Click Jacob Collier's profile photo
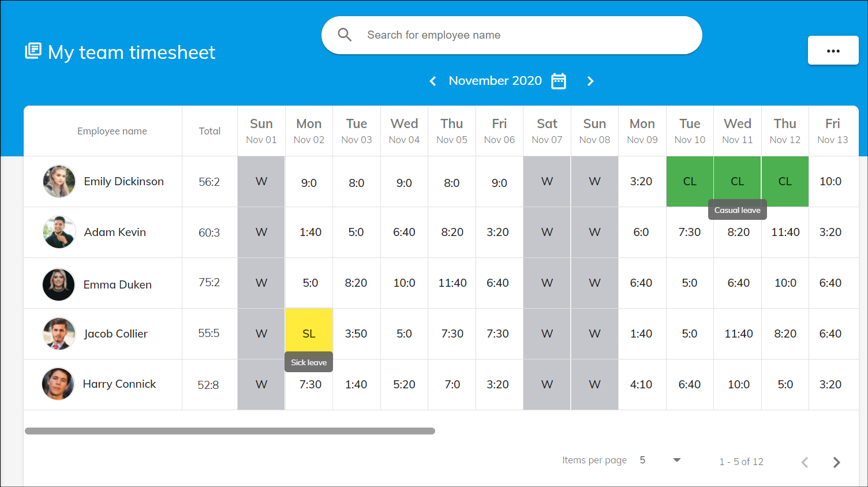The image size is (868, 487). tap(58, 334)
